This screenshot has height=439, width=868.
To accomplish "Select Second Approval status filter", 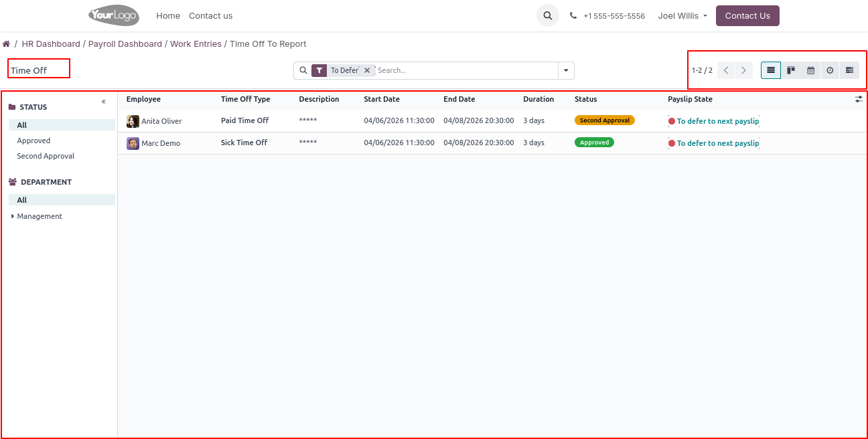I will pyautogui.click(x=46, y=156).
